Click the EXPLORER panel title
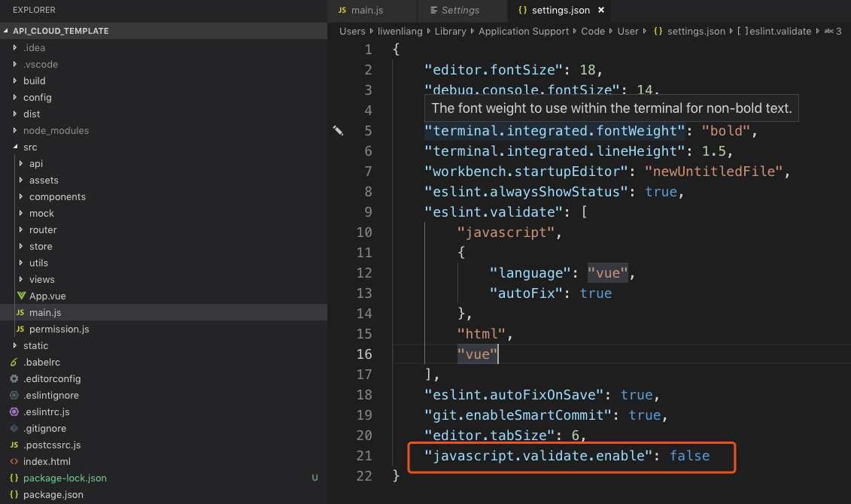Viewport: 851px width, 504px height. click(x=34, y=10)
